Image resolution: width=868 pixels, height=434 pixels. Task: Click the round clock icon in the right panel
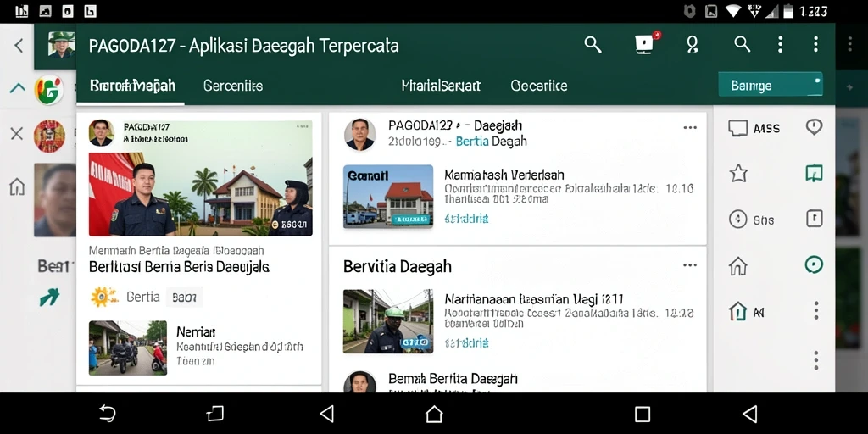(738, 220)
